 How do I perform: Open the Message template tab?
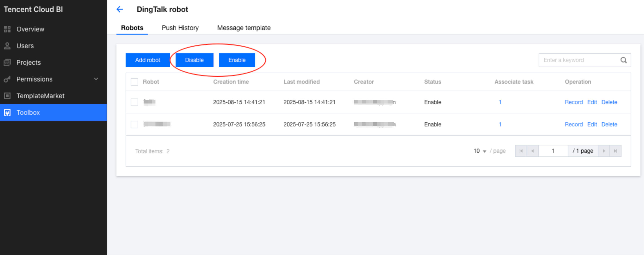point(243,28)
